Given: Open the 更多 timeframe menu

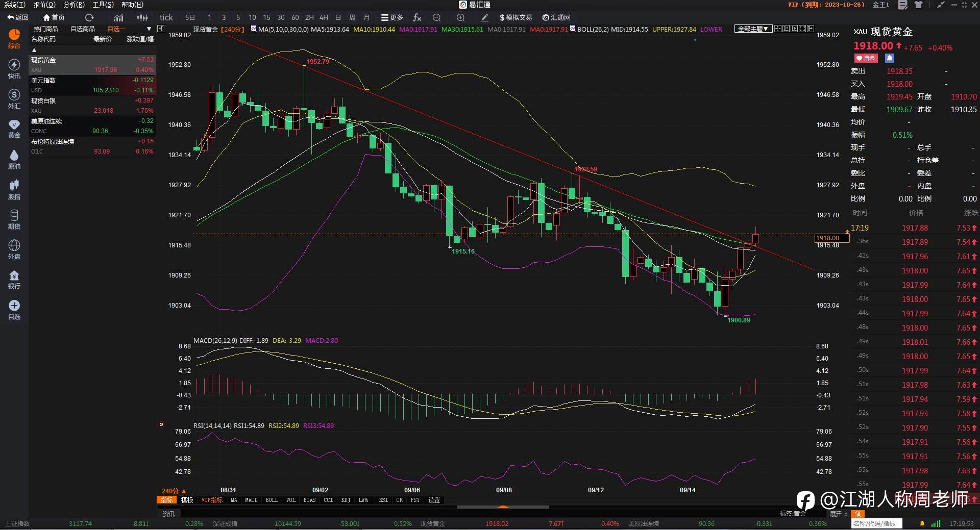Looking at the screenshot, I should coord(392,17).
